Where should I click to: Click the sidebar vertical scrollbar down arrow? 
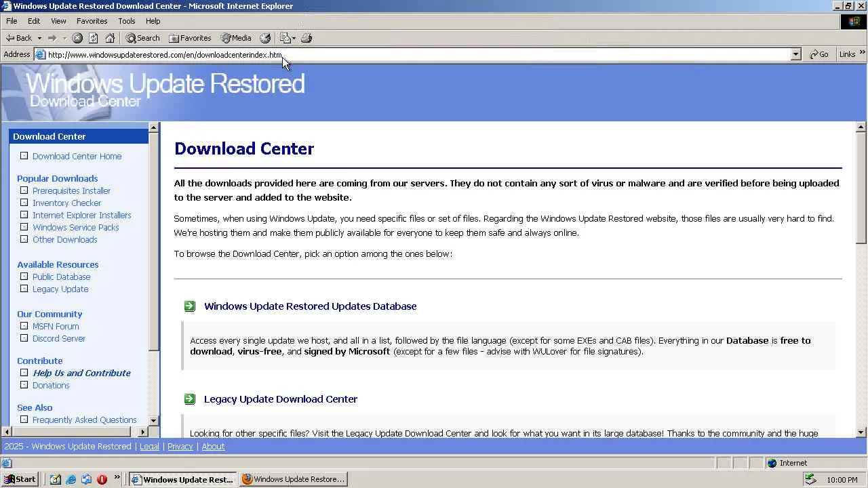(153, 421)
